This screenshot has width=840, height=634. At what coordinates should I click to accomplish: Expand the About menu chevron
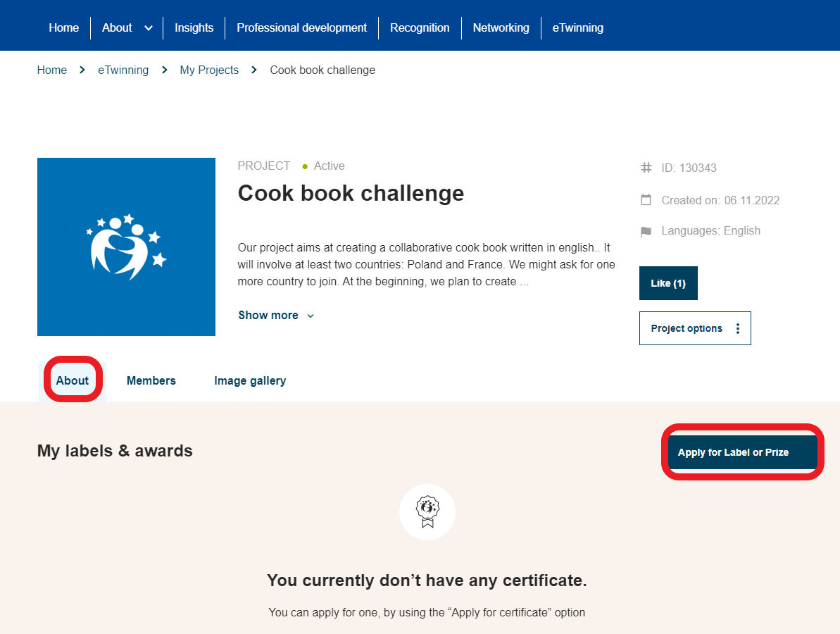coord(148,28)
